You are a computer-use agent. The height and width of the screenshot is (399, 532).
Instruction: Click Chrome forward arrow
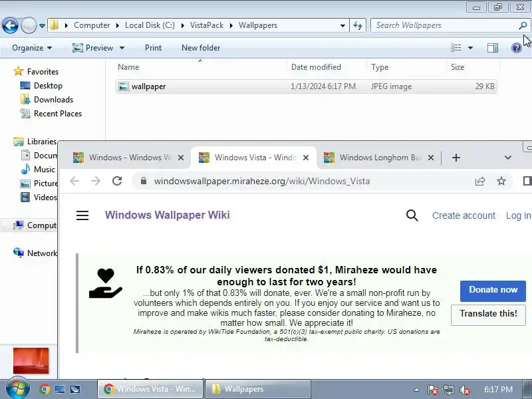coord(96,181)
